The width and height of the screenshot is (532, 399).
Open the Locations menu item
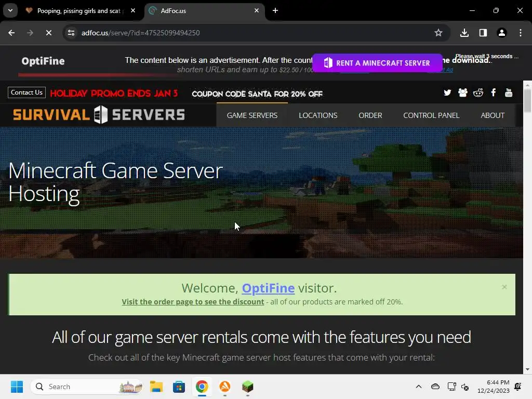tap(318, 115)
